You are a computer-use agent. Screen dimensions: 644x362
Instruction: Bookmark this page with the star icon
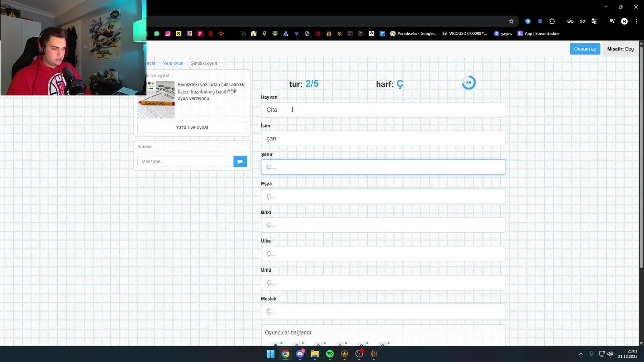[511, 21]
